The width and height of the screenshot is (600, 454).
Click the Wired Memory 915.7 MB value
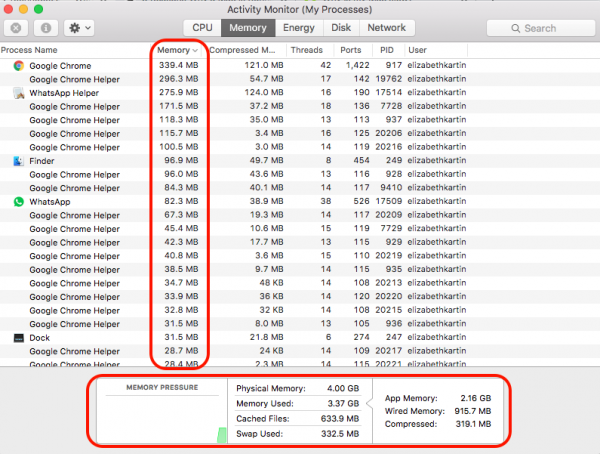point(473,411)
